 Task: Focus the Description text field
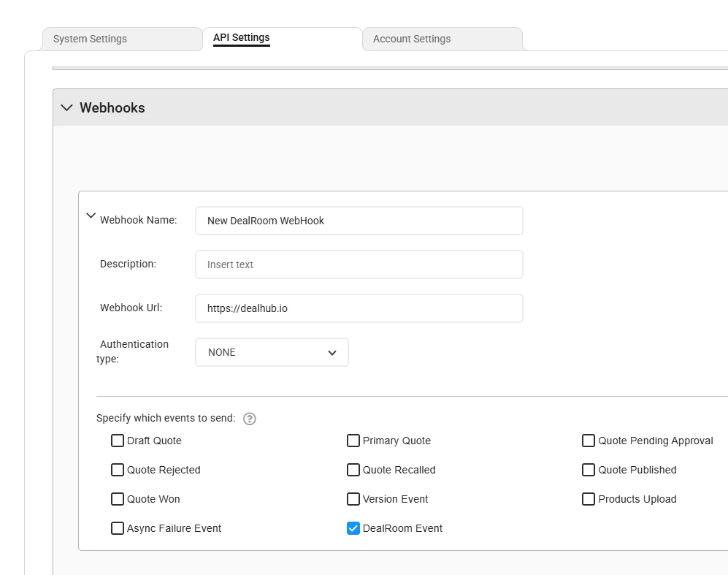[x=359, y=264]
